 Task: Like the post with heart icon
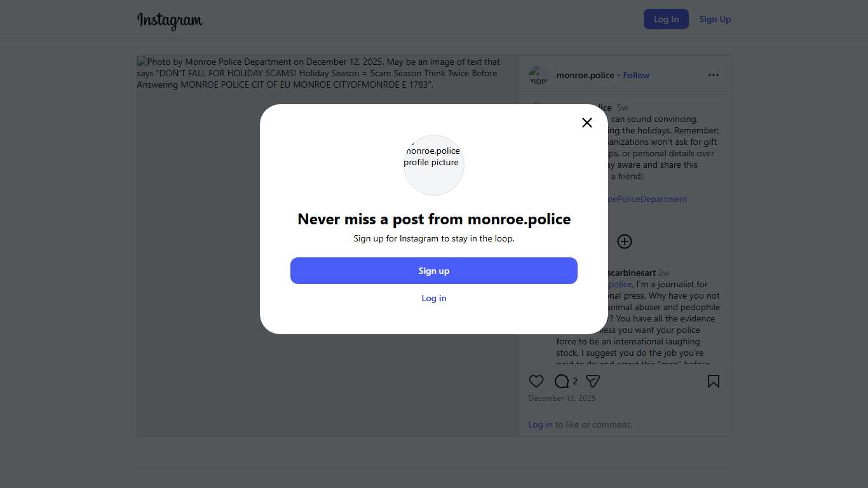pyautogui.click(x=536, y=381)
